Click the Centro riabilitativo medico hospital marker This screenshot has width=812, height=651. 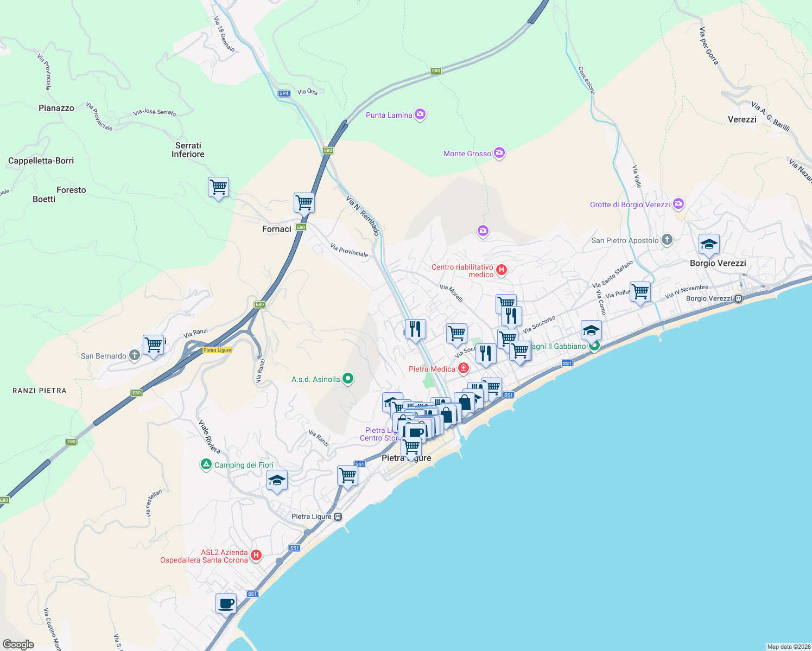click(502, 269)
